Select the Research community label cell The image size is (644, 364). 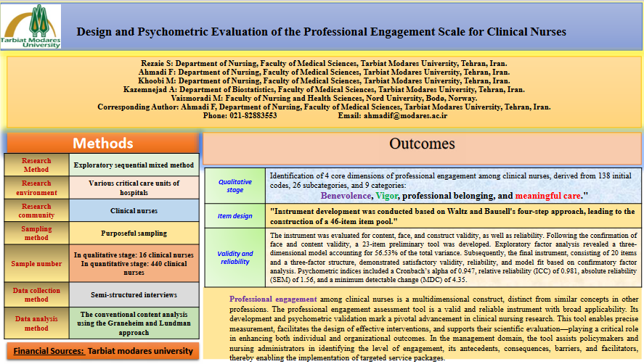[37, 211]
